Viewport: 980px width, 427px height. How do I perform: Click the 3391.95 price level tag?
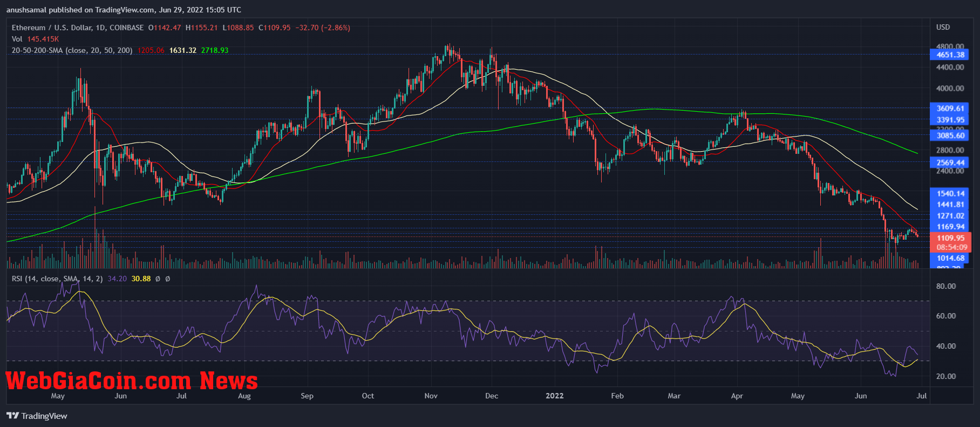[950, 120]
